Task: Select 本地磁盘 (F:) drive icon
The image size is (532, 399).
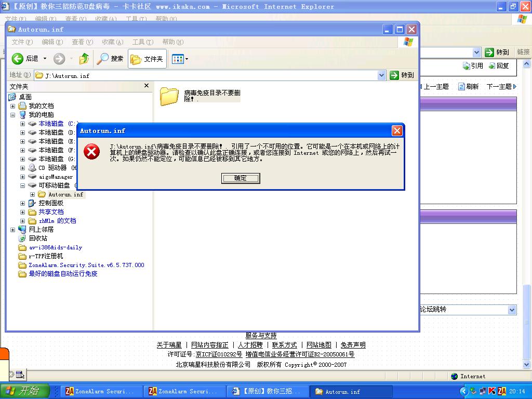Action: click(x=32, y=150)
